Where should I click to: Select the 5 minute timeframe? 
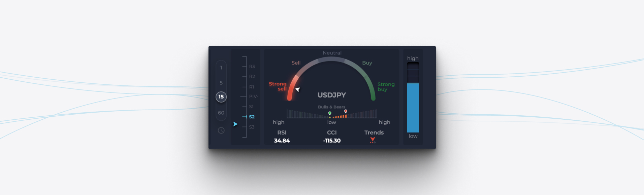coord(221,83)
